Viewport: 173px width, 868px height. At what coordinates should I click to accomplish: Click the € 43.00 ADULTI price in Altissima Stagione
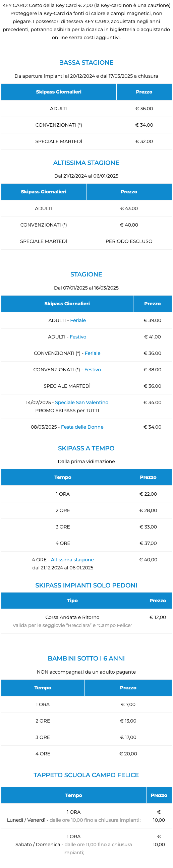[x=129, y=208]
